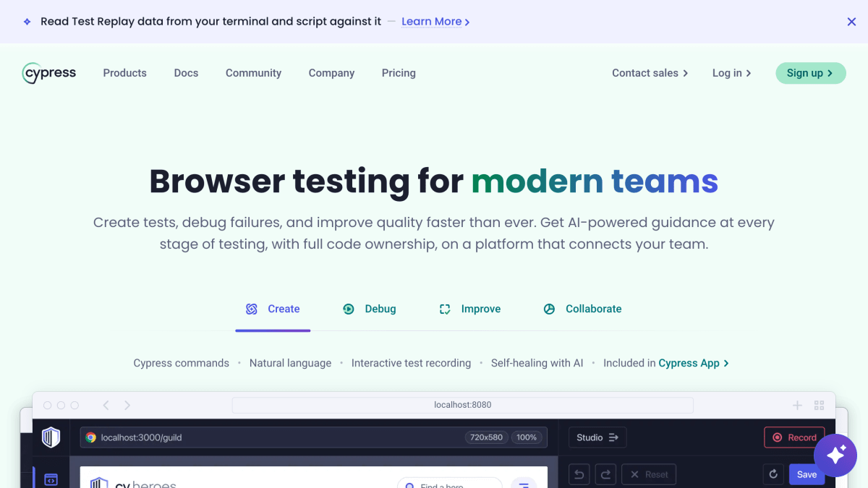The width and height of the screenshot is (868, 488).
Task: Click the "Self-healing with AI" text
Action: [537, 363]
